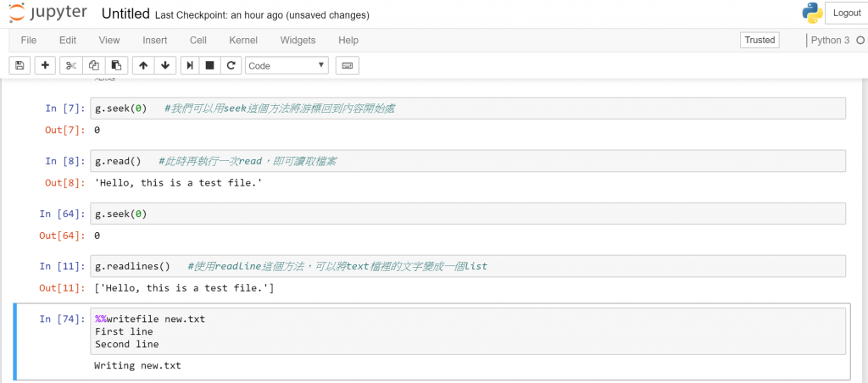Move selected cell up with arrow icon
868x383 pixels.
(142, 65)
